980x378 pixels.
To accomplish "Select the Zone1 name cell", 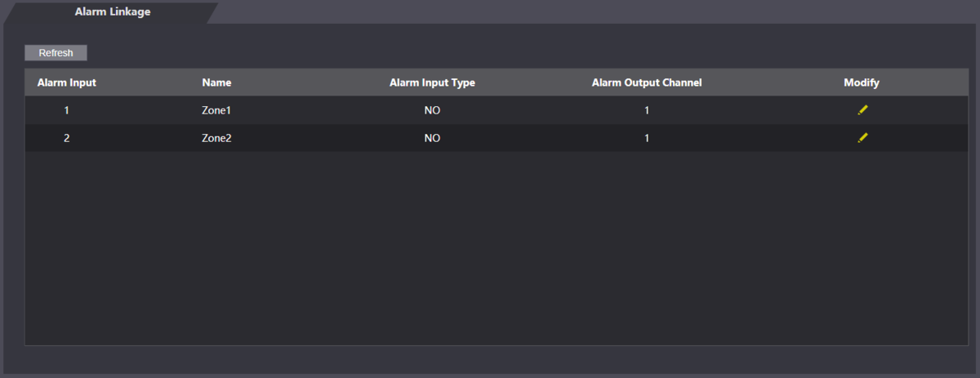I will point(216,110).
